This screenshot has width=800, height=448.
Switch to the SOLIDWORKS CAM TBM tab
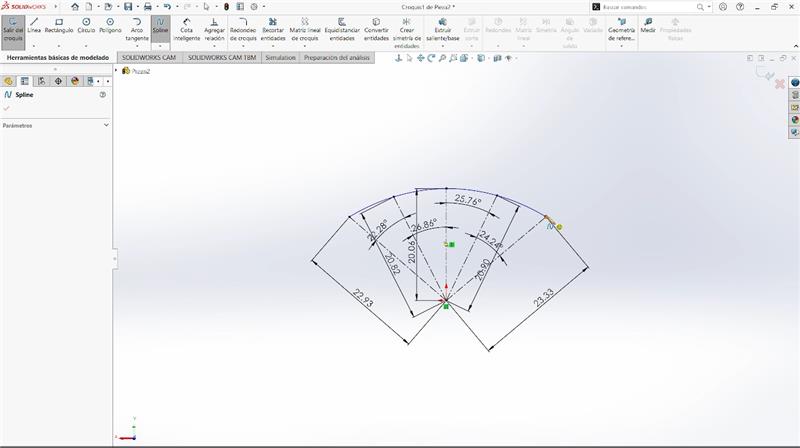tap(222, 58)
